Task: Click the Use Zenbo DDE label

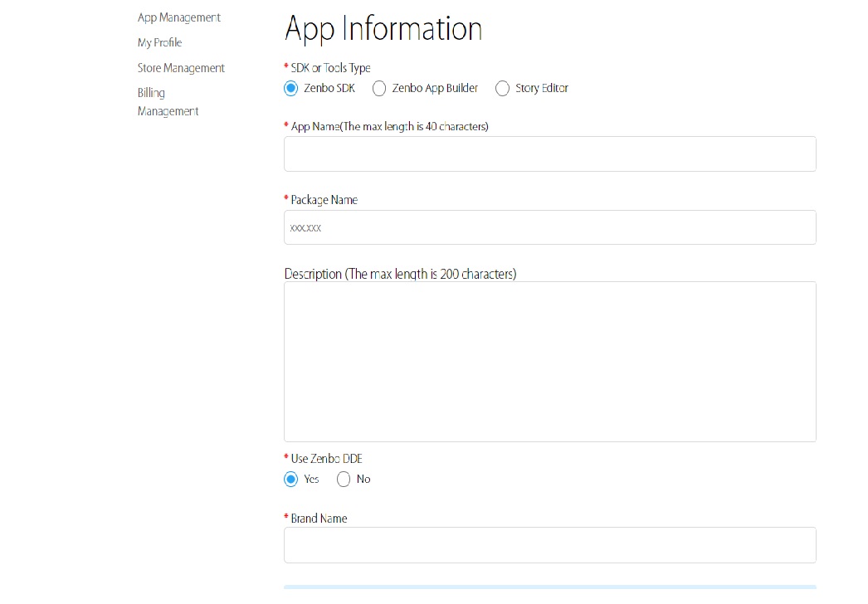Action: (x=327, y=459)
